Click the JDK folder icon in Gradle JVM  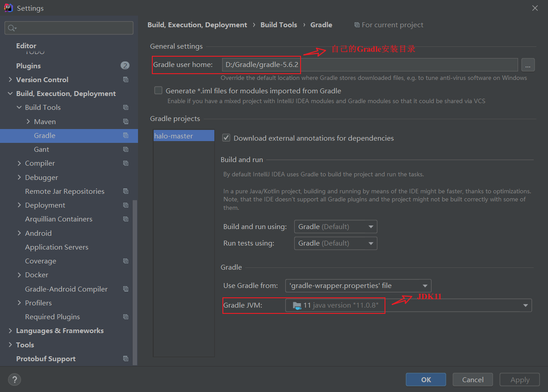[297, 305]
